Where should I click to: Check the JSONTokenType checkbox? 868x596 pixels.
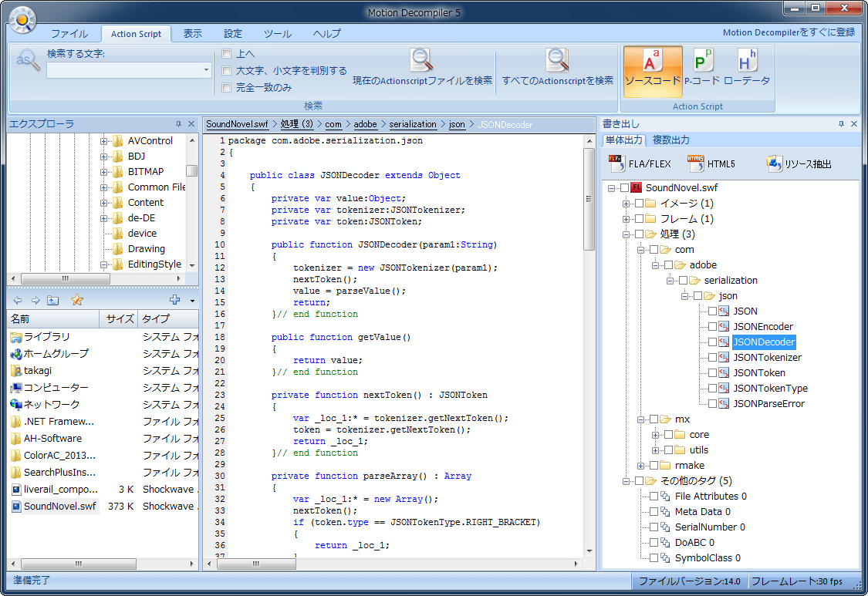tap(712, 389)
